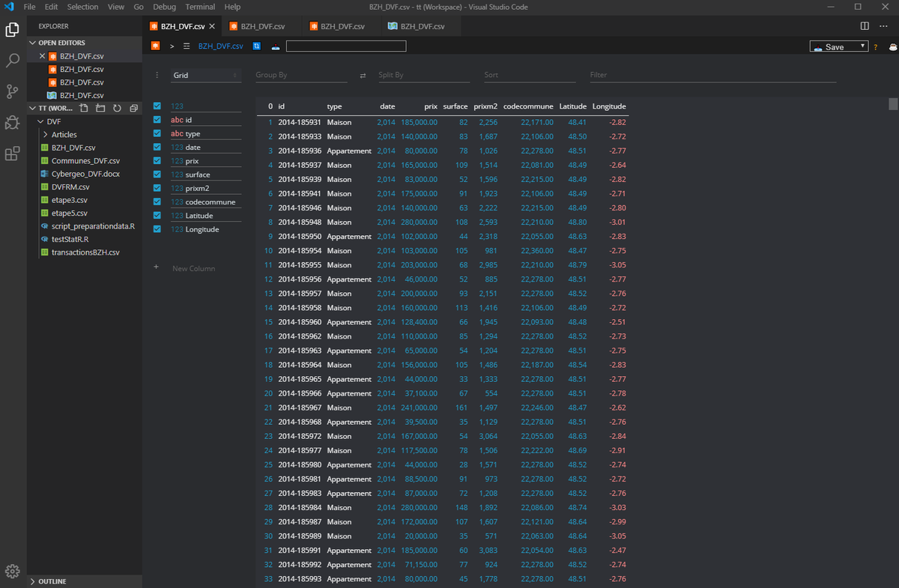Switch to the map preview BZH_DVF.csv tab
Screen dimensions: 899x588
click(422, 26)
